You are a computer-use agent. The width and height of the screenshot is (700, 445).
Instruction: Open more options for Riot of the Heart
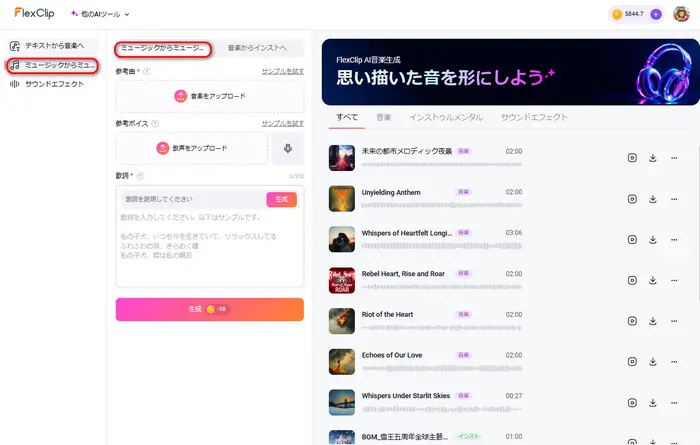[674, 321]
